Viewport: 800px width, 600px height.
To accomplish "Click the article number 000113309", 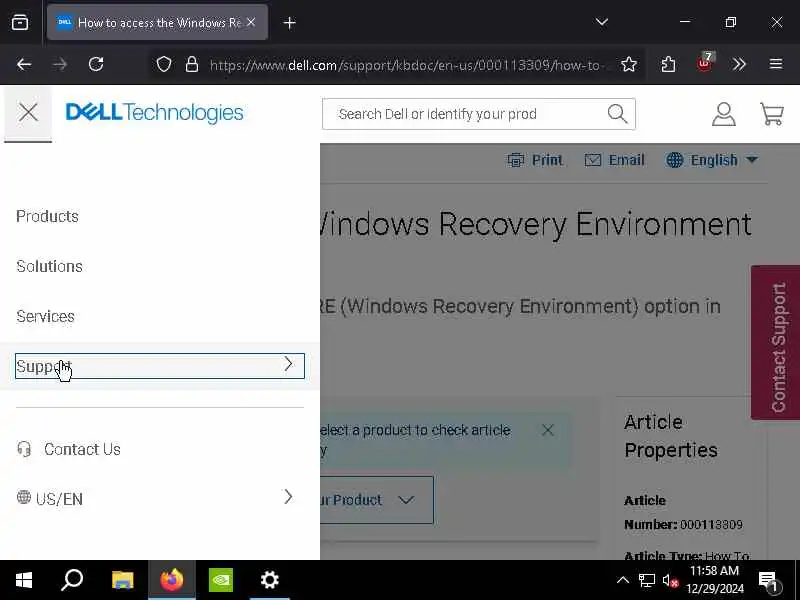I will [x=711, y=524].
